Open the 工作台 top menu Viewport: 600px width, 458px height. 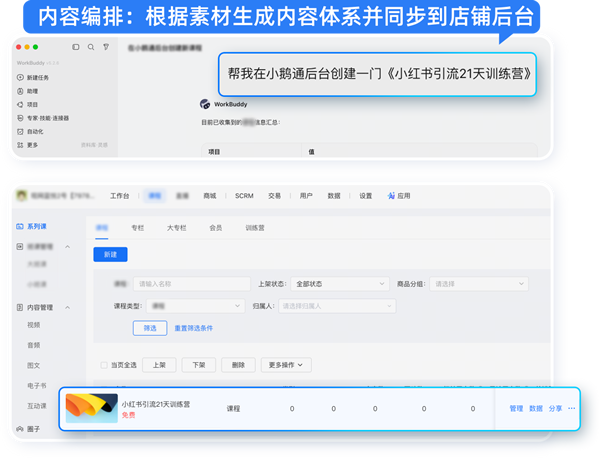point(120,196)
